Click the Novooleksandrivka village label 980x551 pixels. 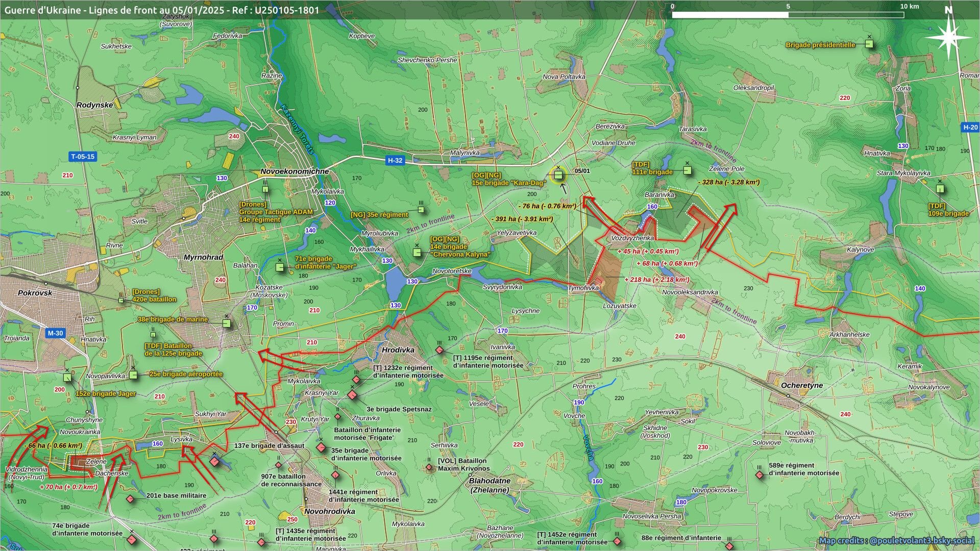pos(690,292)
